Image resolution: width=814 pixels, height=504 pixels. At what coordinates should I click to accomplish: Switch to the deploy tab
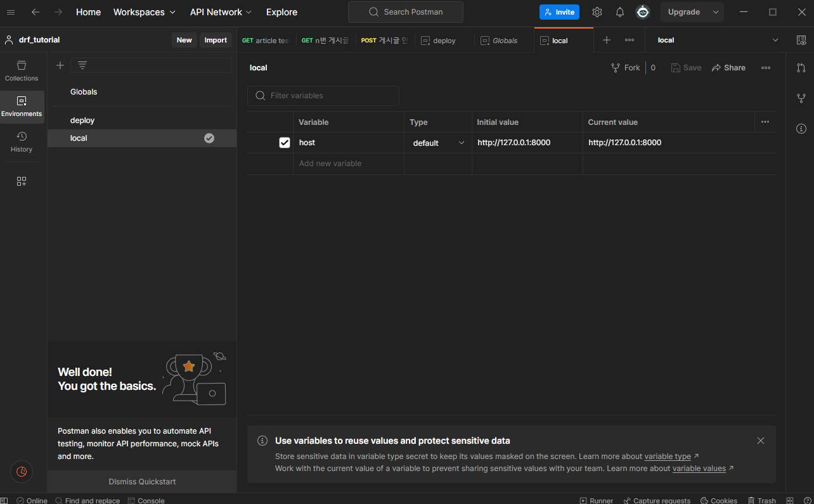tap(444, 40)
